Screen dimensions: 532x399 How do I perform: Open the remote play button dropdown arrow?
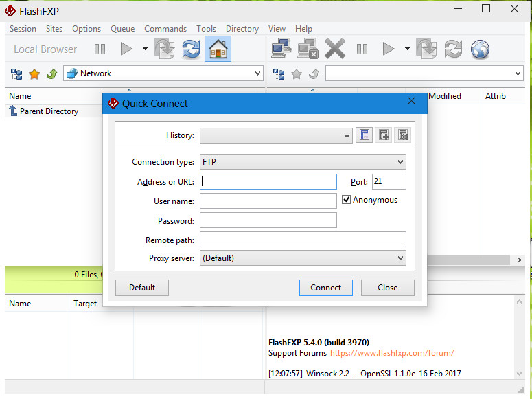pos(407,49)
